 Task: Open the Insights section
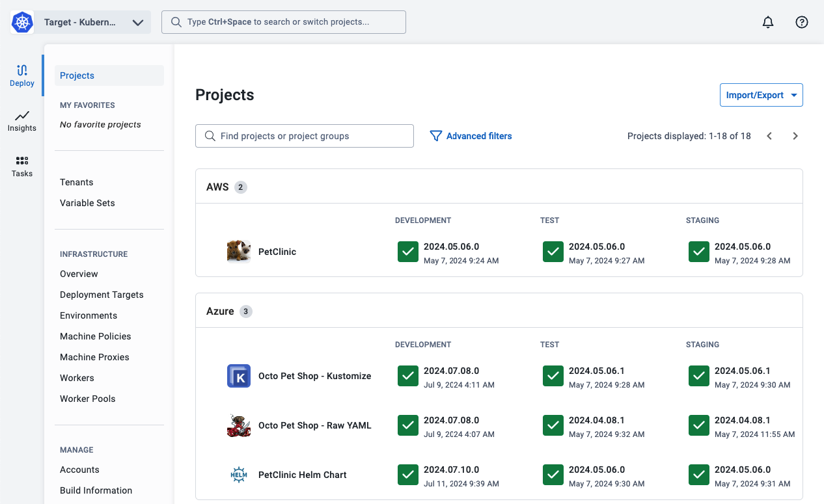(x=22, y=121)
